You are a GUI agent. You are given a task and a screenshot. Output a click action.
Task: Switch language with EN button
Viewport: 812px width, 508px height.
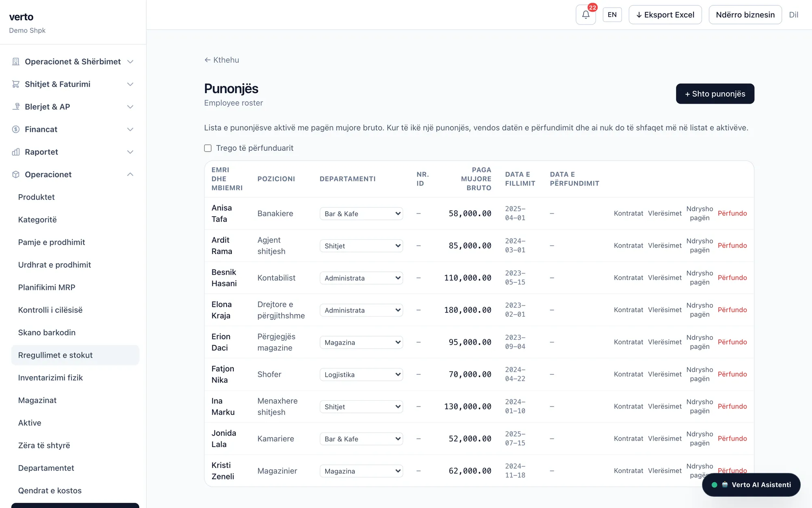[612, 15]
